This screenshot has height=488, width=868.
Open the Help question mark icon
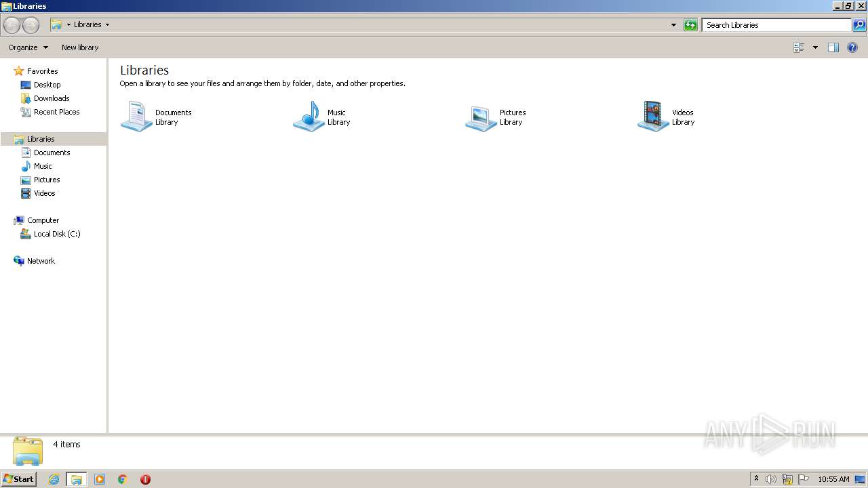853,47
